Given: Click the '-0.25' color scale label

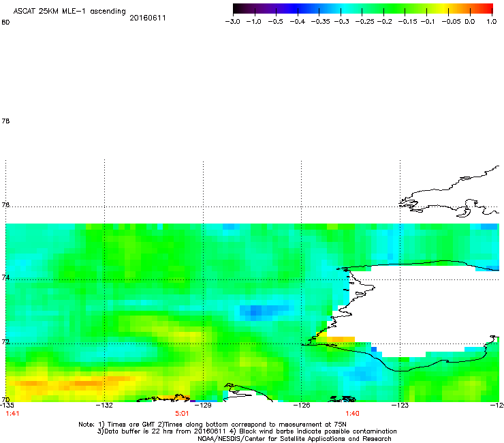Looking at the screenshot, I should (365, 22).
